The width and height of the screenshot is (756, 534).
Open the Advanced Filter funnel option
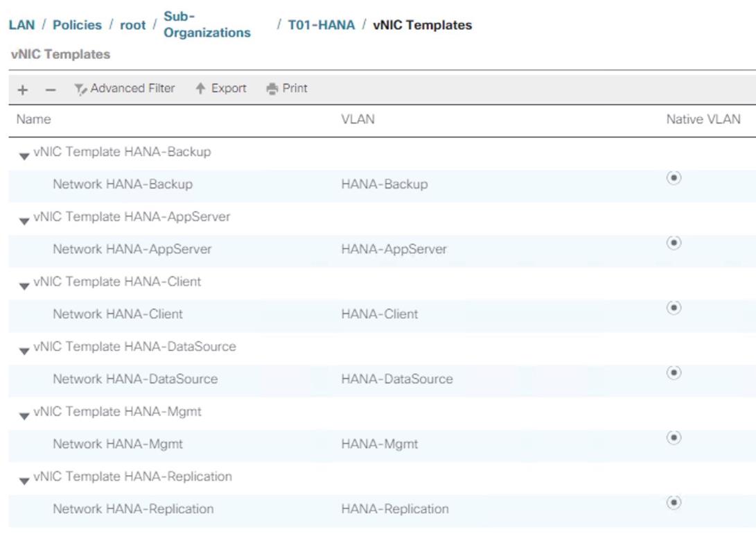click(125, 88)
